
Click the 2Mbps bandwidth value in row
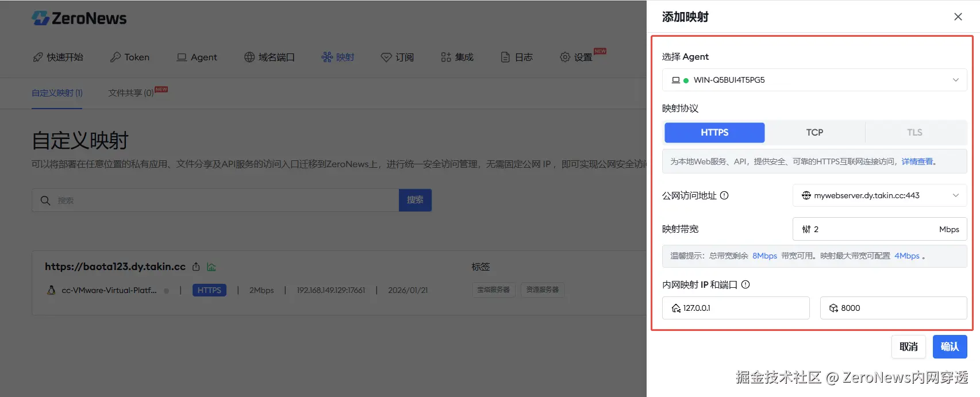(262, 290)
